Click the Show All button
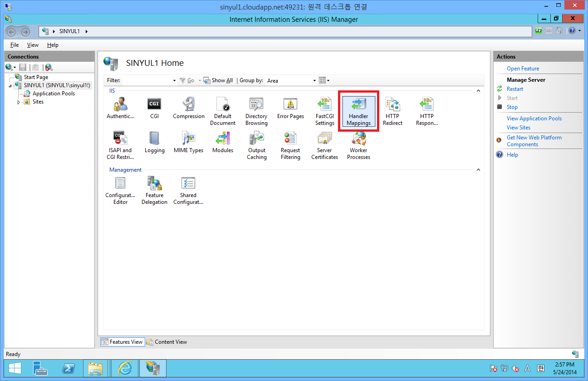Screen dimensions: 588x381 pos(218,80)
